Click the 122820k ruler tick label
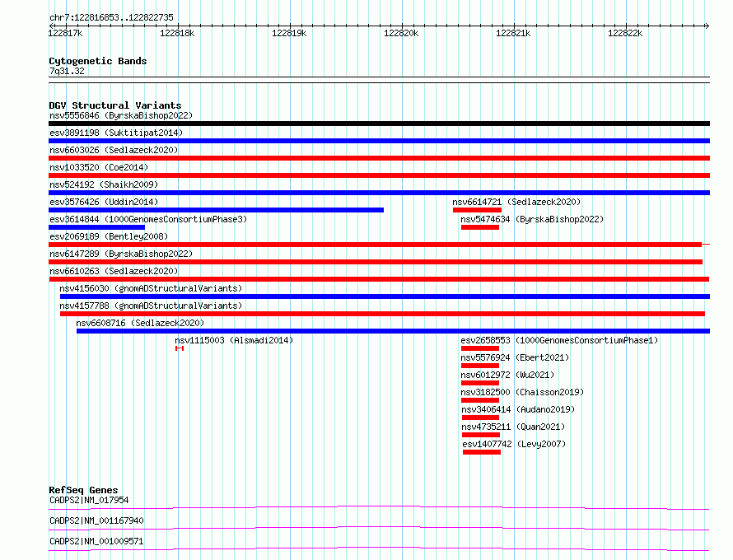This screenshot has width=733, height=560. click(x=401, y=33)
